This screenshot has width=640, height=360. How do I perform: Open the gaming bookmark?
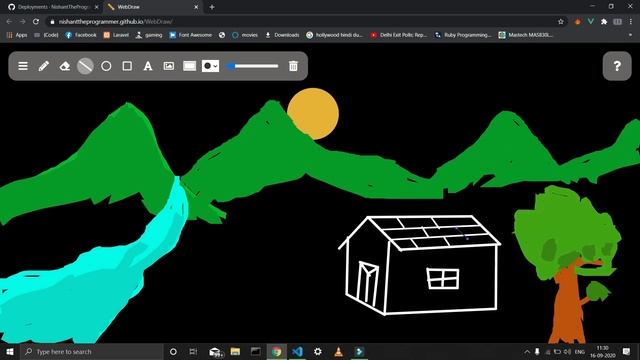click(x=149, y=35)
